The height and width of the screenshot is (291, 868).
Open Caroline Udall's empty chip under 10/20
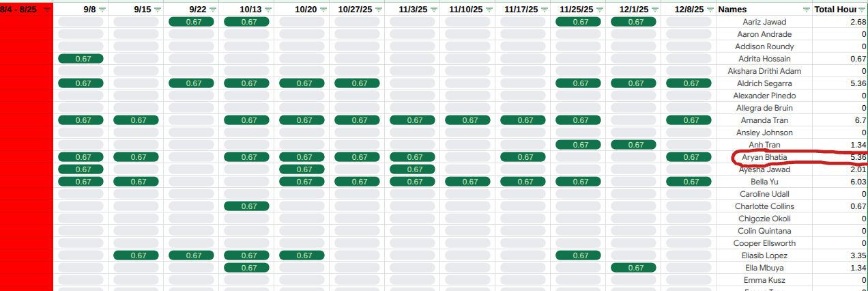(302, 194)
